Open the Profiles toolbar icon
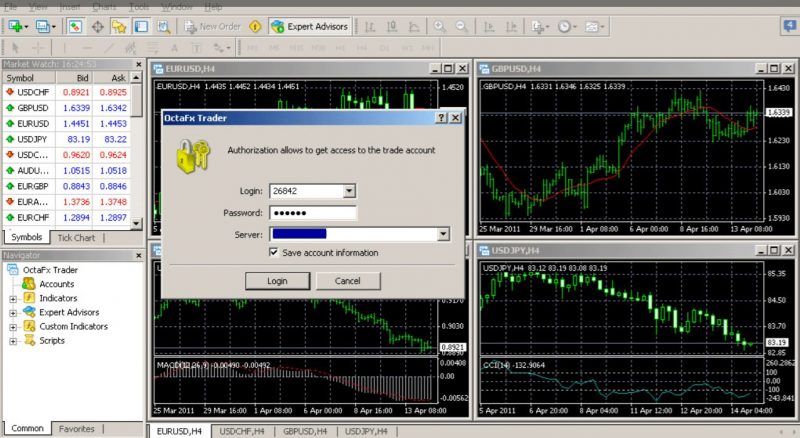The width and height of the screenshot is (800, 438). (x=42, y=27)
